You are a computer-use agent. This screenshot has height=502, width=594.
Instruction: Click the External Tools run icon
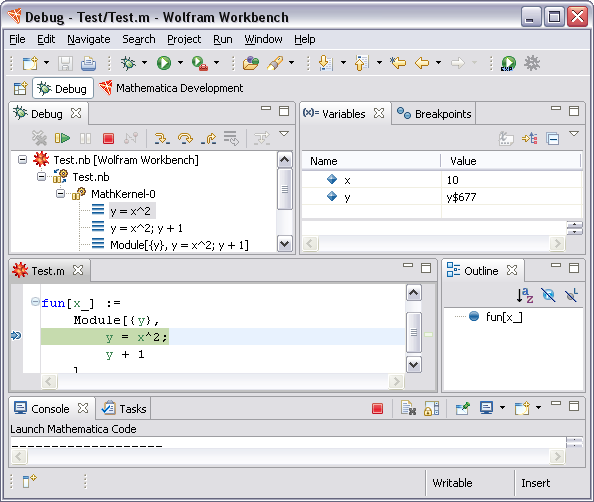(x=199, y=63)
